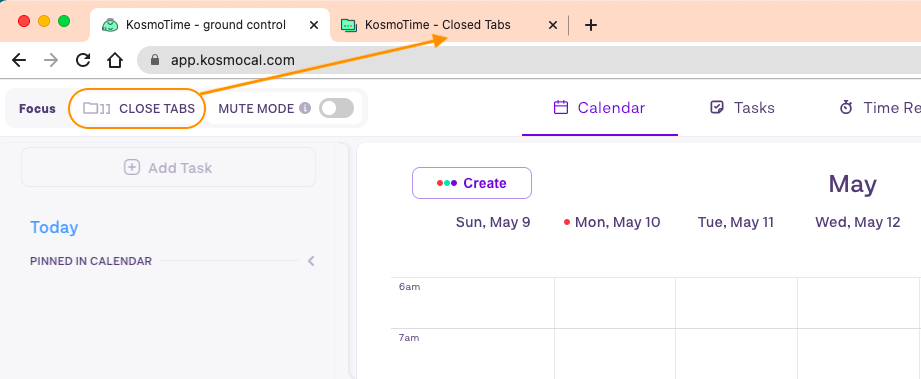Collapse the Pinned in Calendar section
The image size is (921, 379).
tap(311, 261)
